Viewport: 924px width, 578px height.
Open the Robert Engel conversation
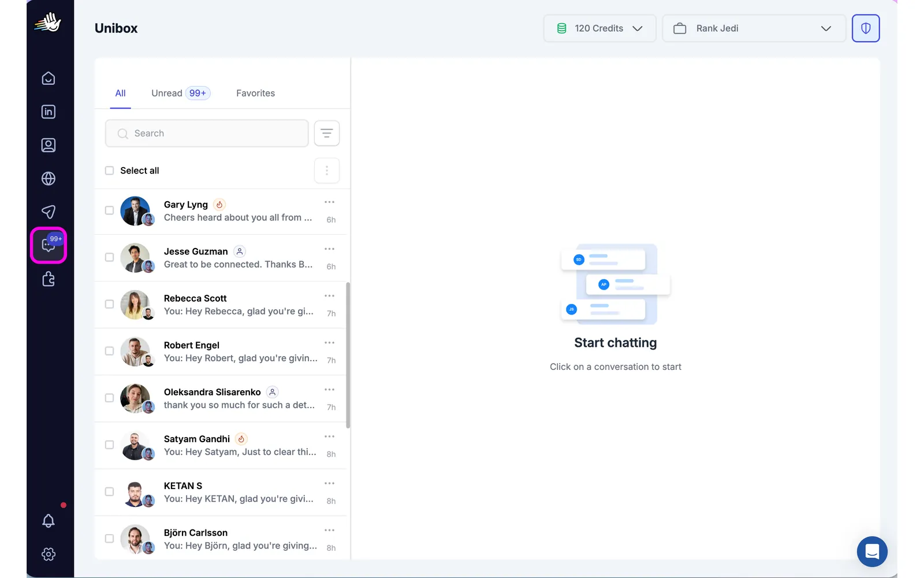(x=221, y=351)
